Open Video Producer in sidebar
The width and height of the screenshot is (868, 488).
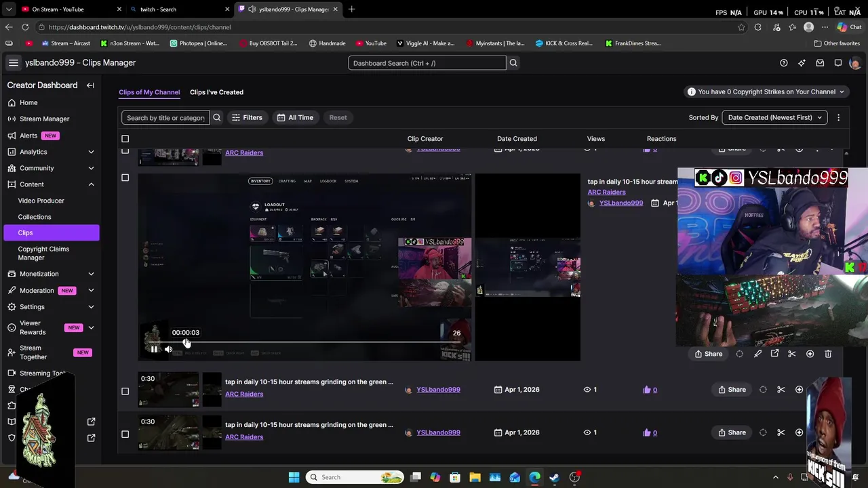pos(41,201)
